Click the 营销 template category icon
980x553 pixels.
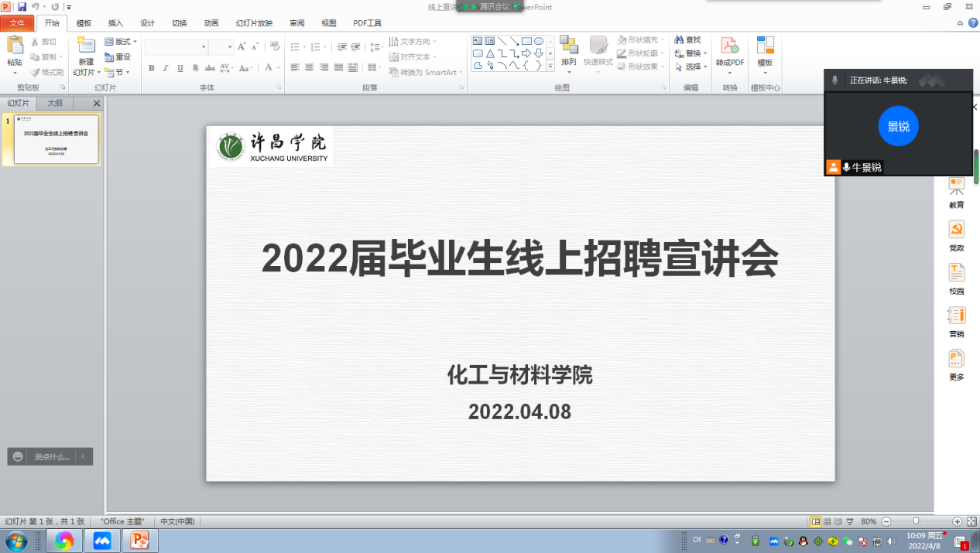[x=957, y=316]
